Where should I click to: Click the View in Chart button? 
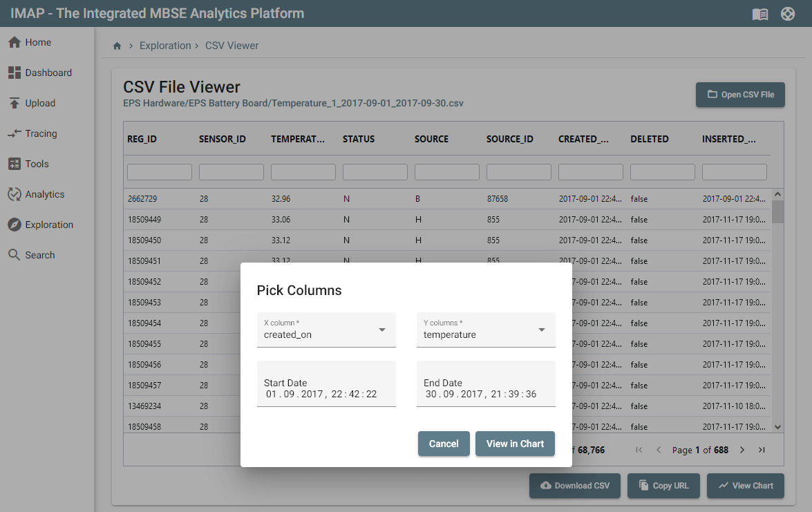(x=515, y=444)
